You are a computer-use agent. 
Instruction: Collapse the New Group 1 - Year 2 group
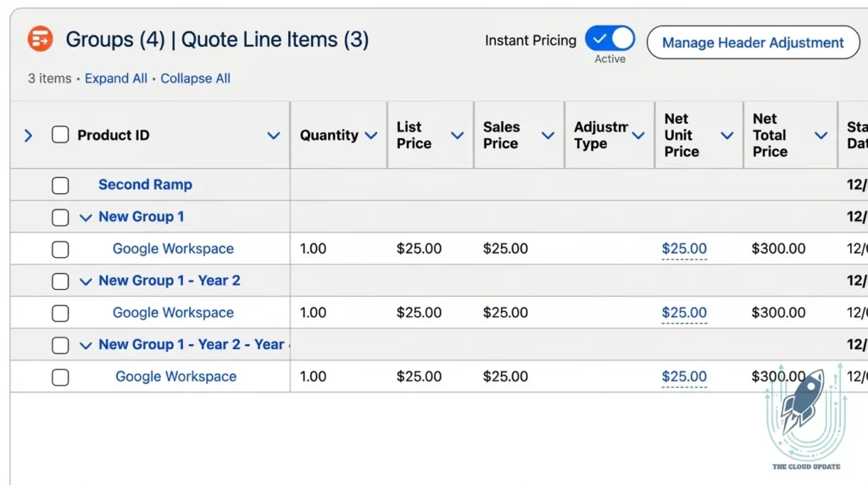(x=86, y=282)
